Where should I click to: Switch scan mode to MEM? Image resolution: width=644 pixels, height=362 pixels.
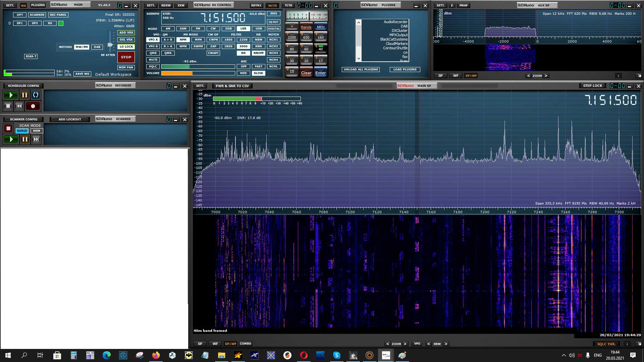(37, 131)
